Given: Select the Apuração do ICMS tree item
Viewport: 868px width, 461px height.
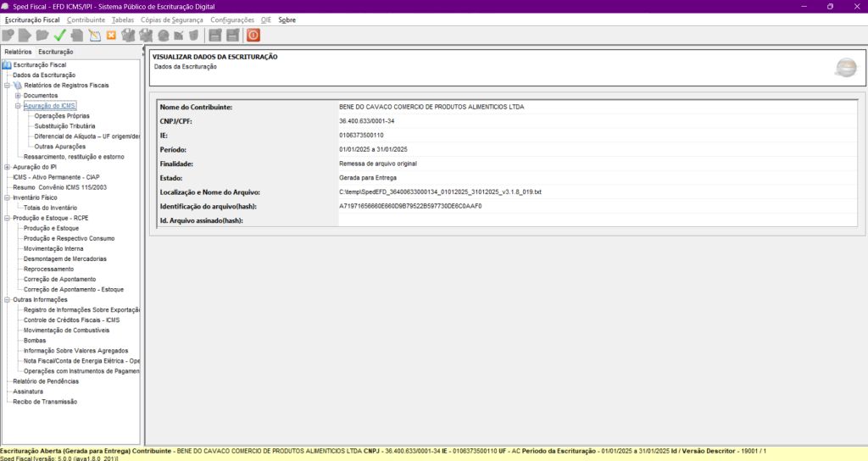Looking at the screenshot, I should point(49,106).
